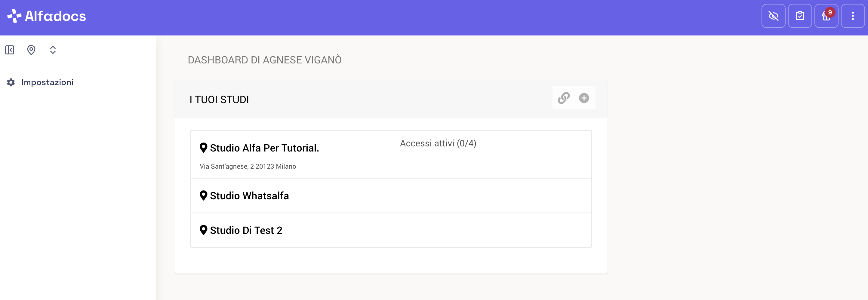Image resolution: width=868 pixels, height=300 pixels.
Task: Click the Alfadocs logo
Action: tap(47, 16)
